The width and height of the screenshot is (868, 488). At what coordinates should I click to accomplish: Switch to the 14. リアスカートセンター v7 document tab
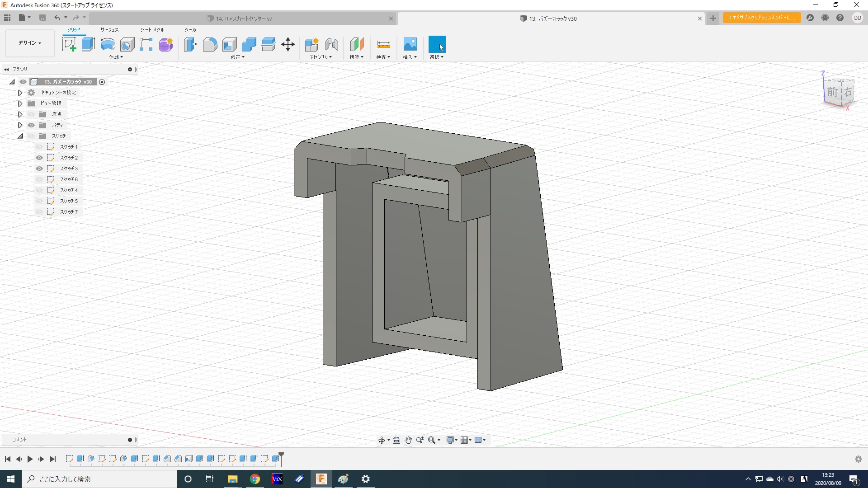pos(244,19)
